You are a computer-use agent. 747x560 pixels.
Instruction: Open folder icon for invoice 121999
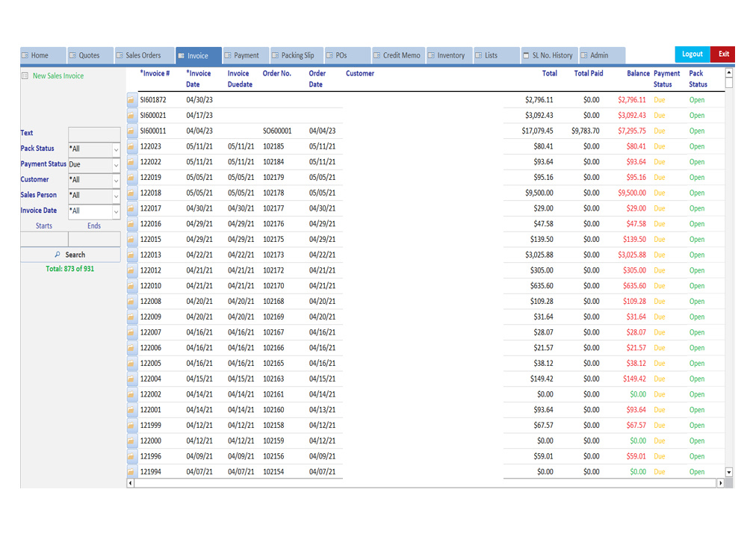coord(131,425)
